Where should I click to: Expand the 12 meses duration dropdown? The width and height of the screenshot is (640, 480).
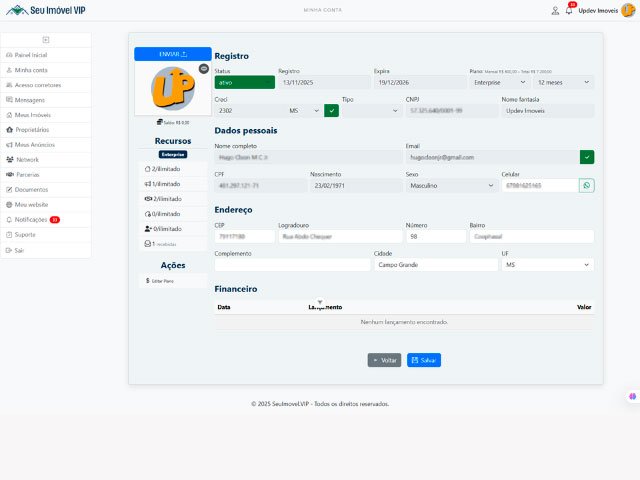(563, 83)
